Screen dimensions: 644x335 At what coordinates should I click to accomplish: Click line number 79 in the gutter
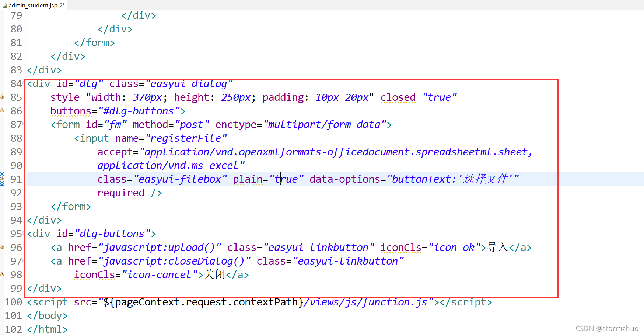(x=16, y=15)
